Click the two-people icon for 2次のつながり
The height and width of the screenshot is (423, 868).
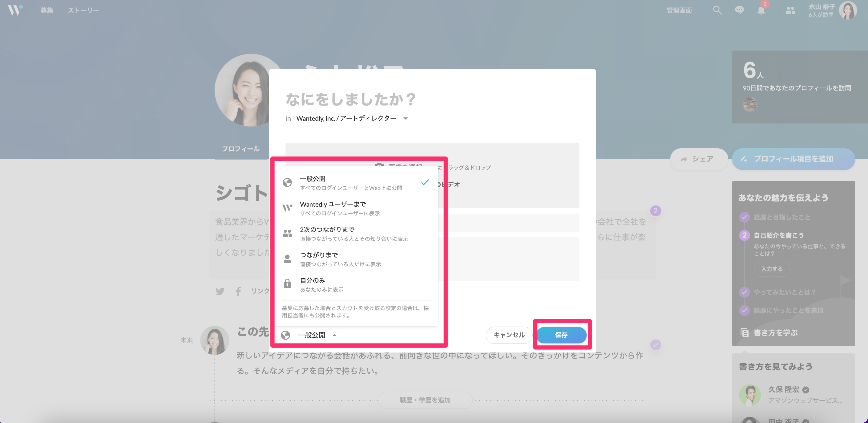pos(287,233)
